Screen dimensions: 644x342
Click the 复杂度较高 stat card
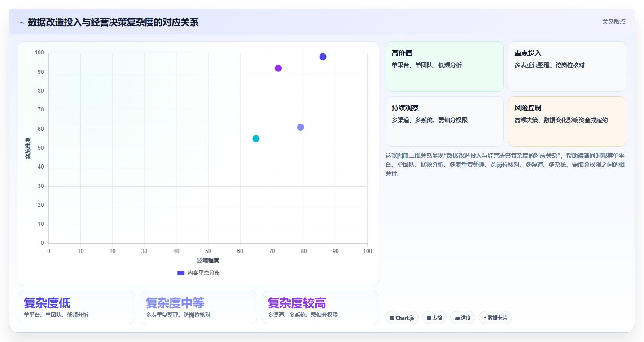tap(320, 307)
